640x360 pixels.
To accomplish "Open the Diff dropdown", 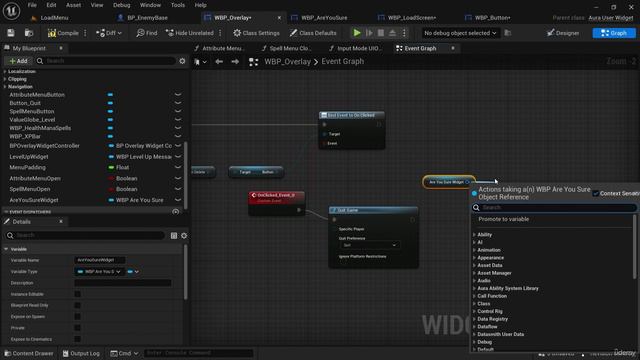I will tap(109, 33).
